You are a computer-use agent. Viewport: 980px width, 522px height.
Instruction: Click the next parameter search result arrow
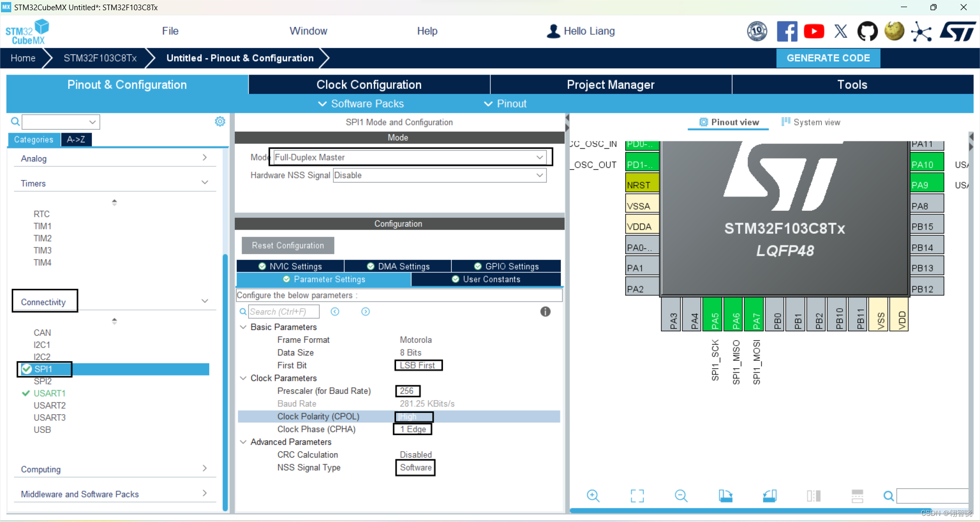(x=365, y=312)
